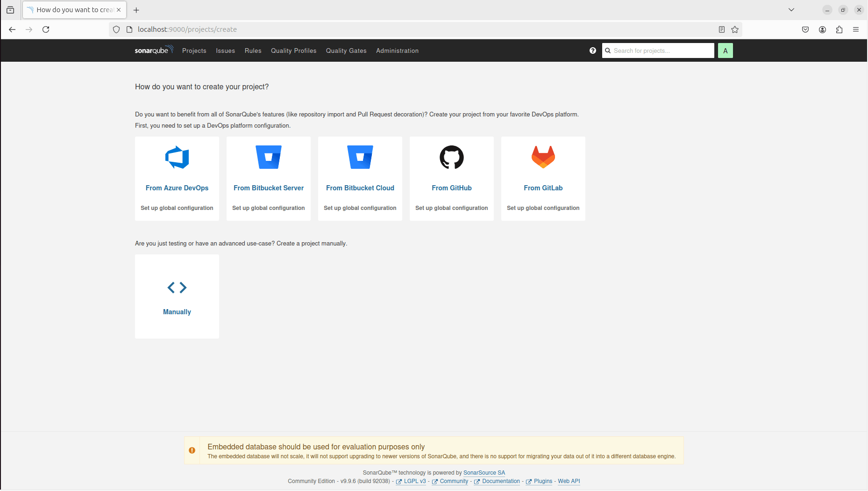The image size is (868, 491).
Task: Go to the Issues page
Action: coord(225,51)
